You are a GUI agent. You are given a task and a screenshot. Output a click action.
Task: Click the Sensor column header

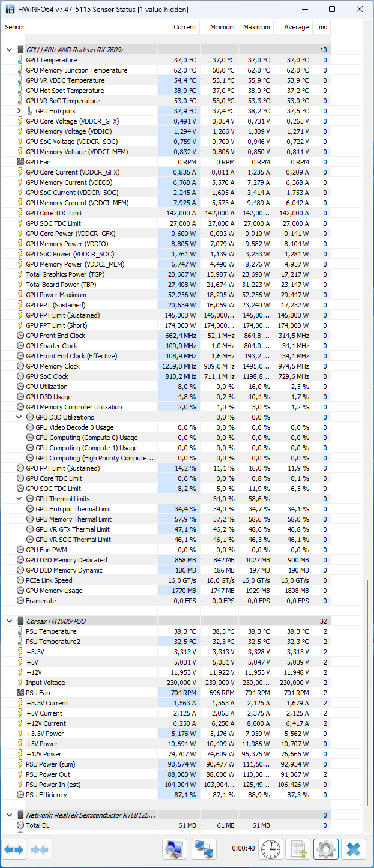79,27
